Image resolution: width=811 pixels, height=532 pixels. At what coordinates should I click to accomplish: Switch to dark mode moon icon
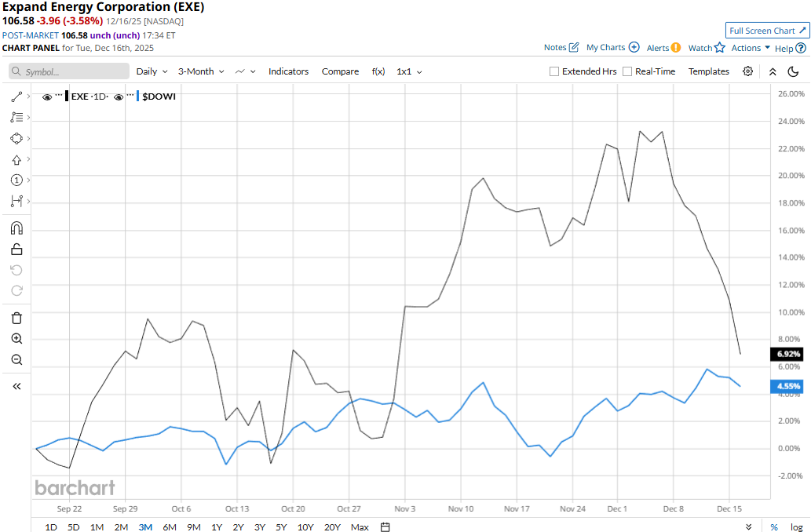[x=794, y=72]
